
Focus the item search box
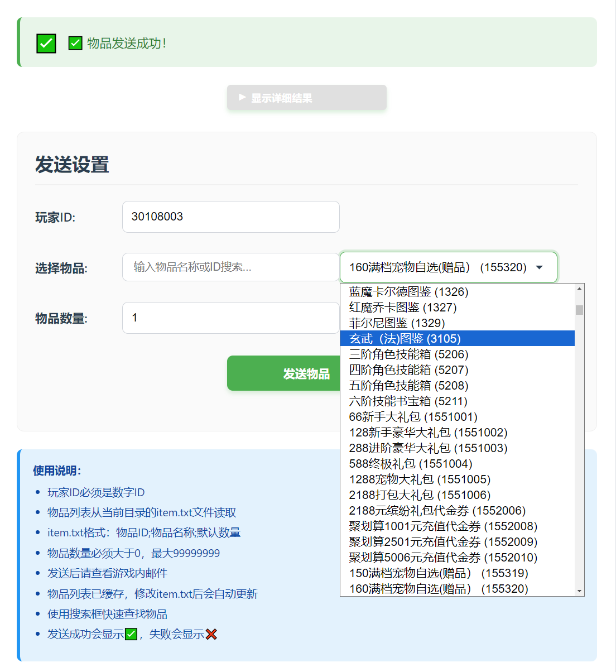click(x=230, y=267)
